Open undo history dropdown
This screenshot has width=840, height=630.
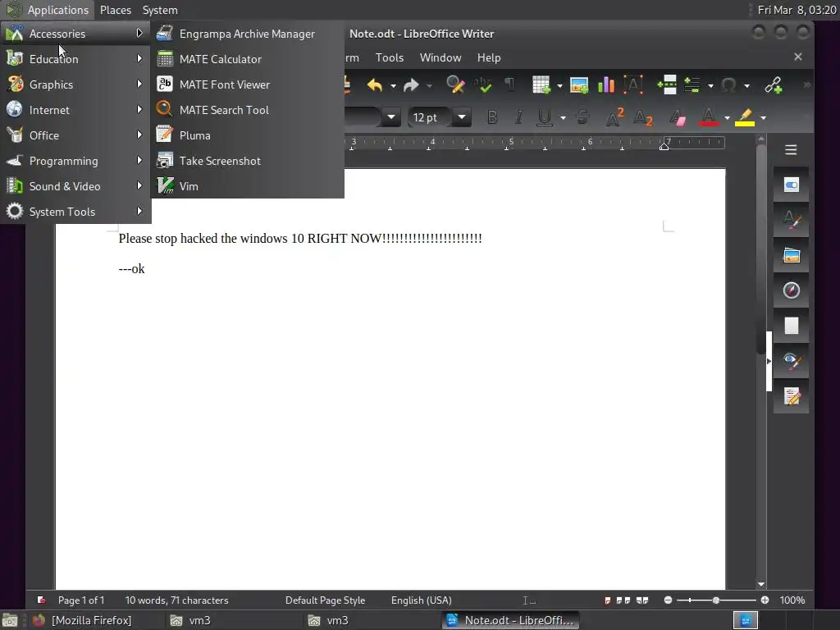pyautogui.click(x=393, y=85)
